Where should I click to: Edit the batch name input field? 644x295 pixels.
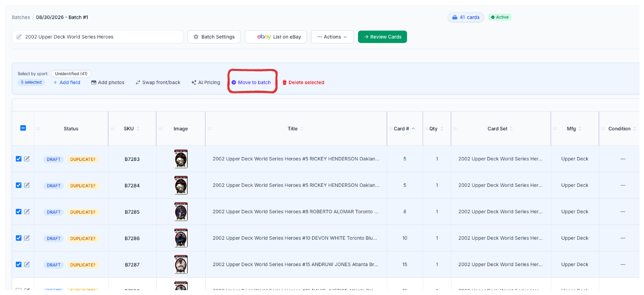(97, 37)
